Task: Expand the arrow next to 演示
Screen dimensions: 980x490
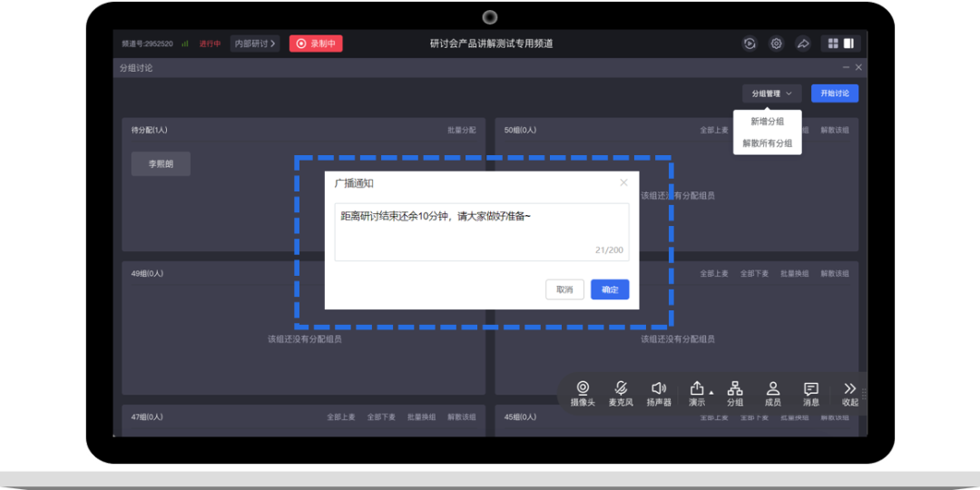Action: (711, 393)
